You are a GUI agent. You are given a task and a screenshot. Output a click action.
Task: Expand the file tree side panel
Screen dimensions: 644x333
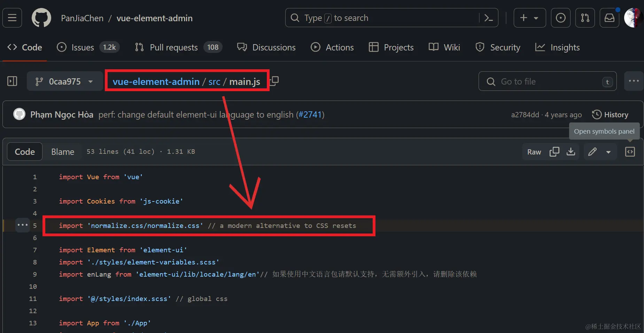(12, 81)
